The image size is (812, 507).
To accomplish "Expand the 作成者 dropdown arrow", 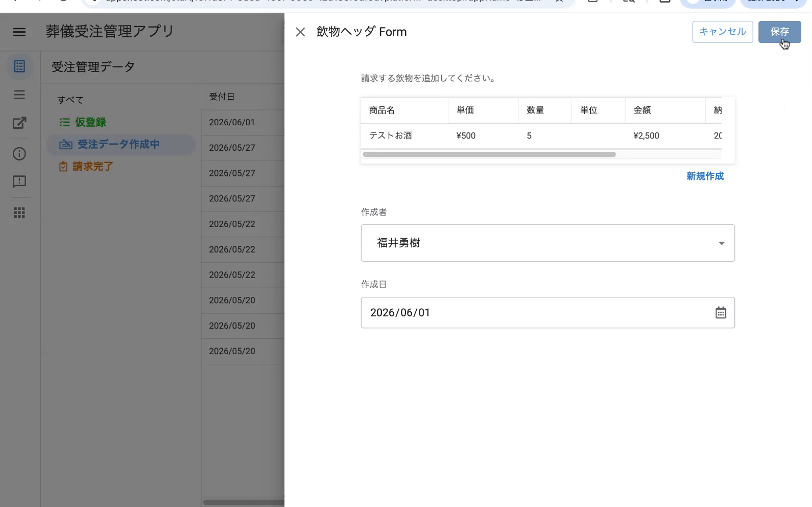I will (722, 243).
